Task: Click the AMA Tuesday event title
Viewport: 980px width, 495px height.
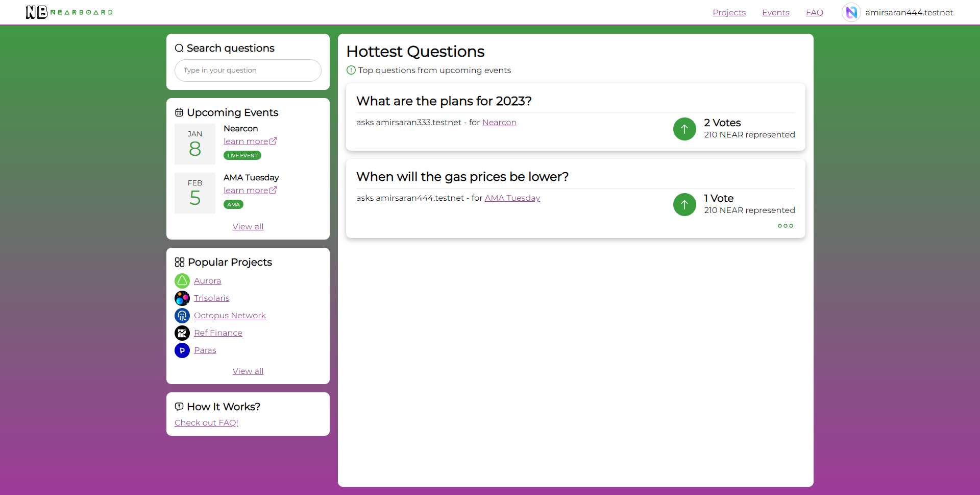Action: [x=251, y=177]
